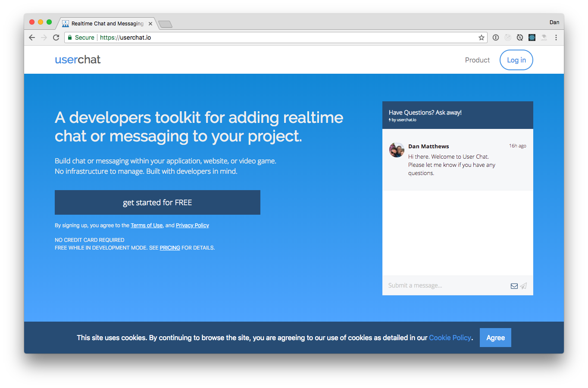The height and width of the screenshot is (388, 588).
Task: Click the 'Hi there. Welcome to User Chat' message
Action: pos(452,165)
